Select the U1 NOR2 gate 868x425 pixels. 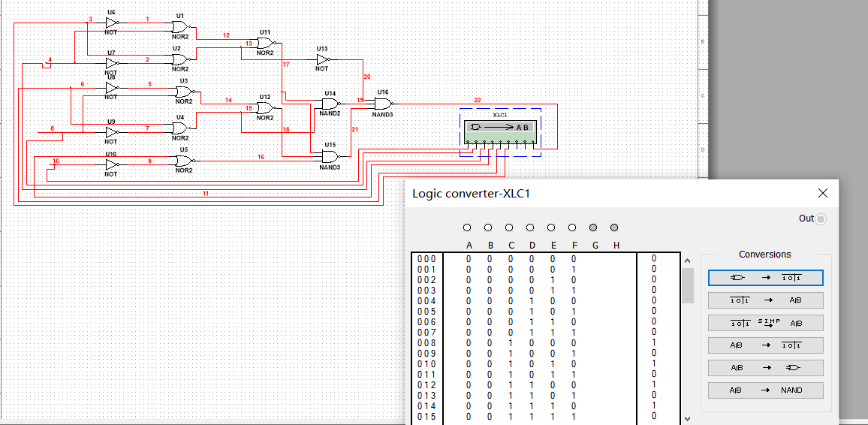pos(180,26)
